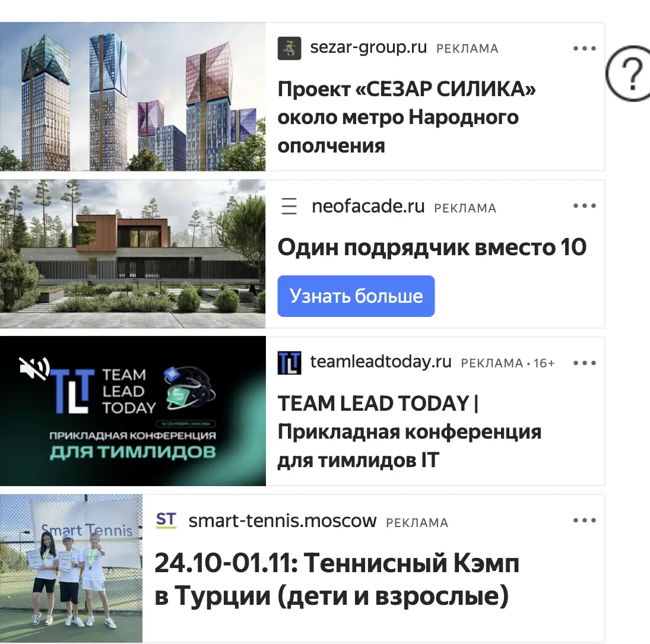This screenshot has width=650, height=644.
Task: Click the modern house facade image
Action: point(132,253)
